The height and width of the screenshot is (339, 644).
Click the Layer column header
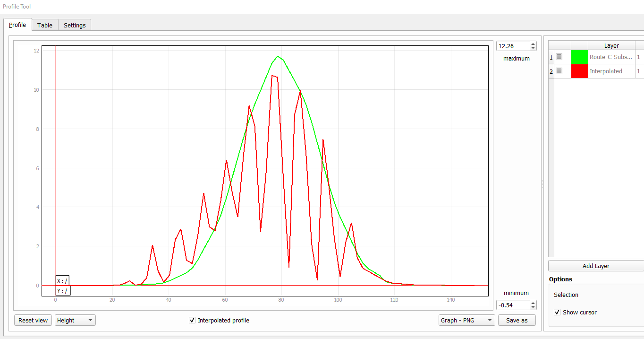611,45
